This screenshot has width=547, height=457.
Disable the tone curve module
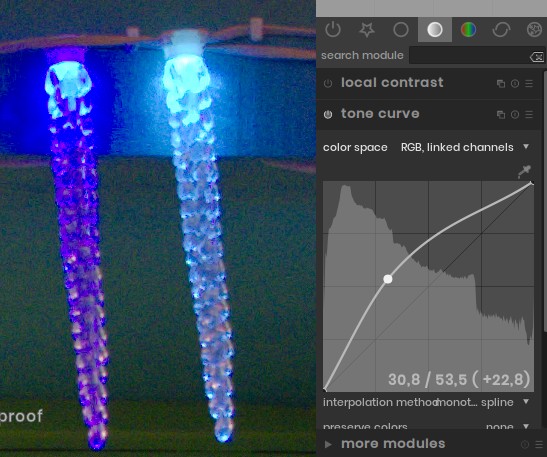[x=328, y=114]
